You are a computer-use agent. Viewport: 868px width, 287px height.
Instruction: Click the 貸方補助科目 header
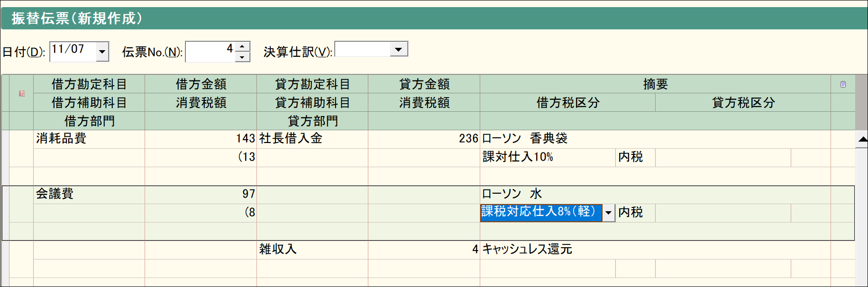coord(312,102)
